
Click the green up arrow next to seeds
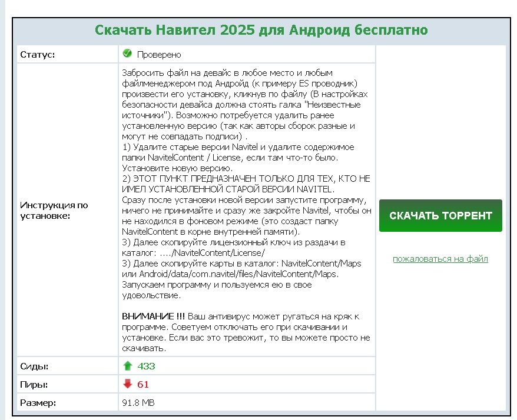point(127,366)
